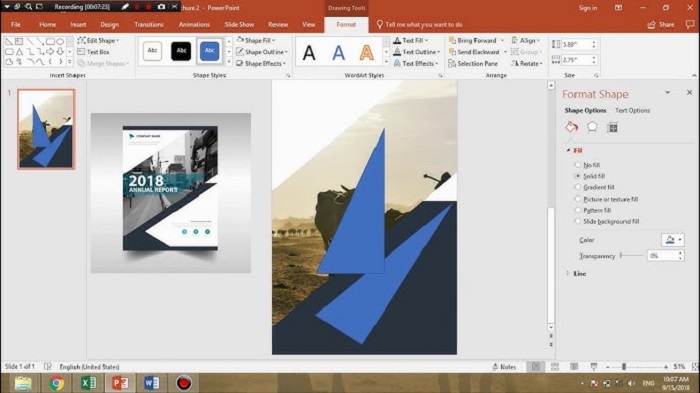This screenshot has width=700, height=393.
Task: Select the blue Abc shape style
Action: click(209, 50)
